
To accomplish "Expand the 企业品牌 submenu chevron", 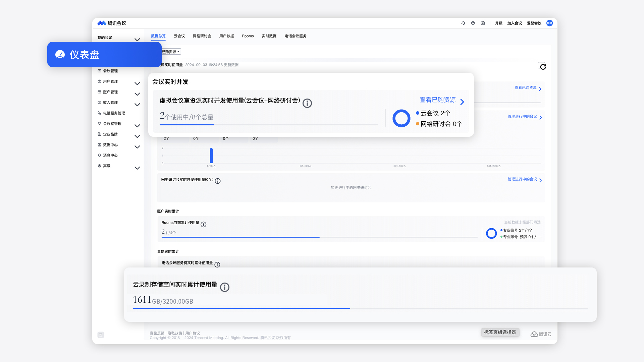I will click(x=137, y=136).
